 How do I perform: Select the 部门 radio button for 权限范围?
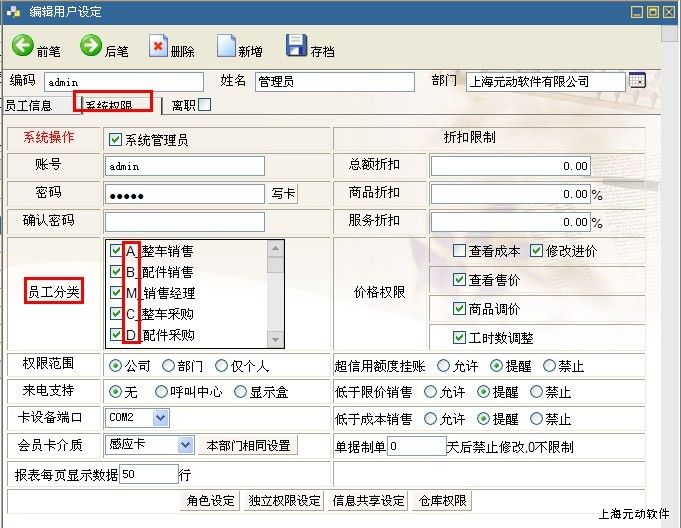pos(168,366)
